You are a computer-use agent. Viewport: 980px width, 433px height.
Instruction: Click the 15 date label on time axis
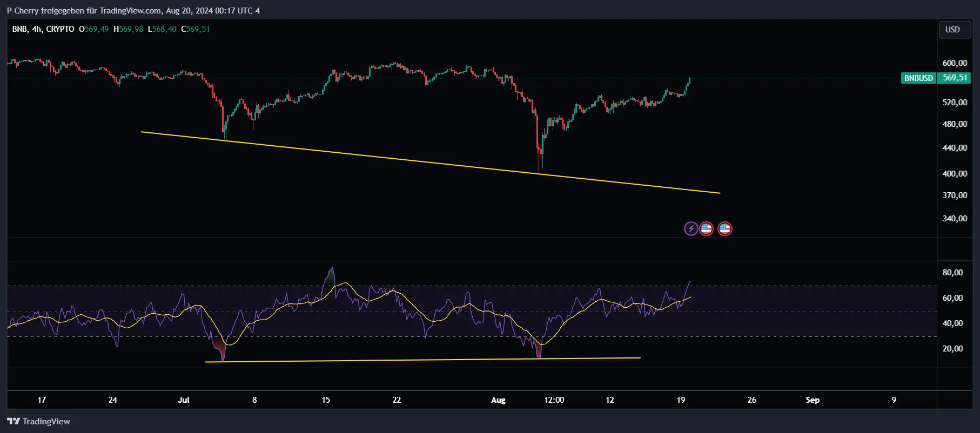tap(326, 400)
